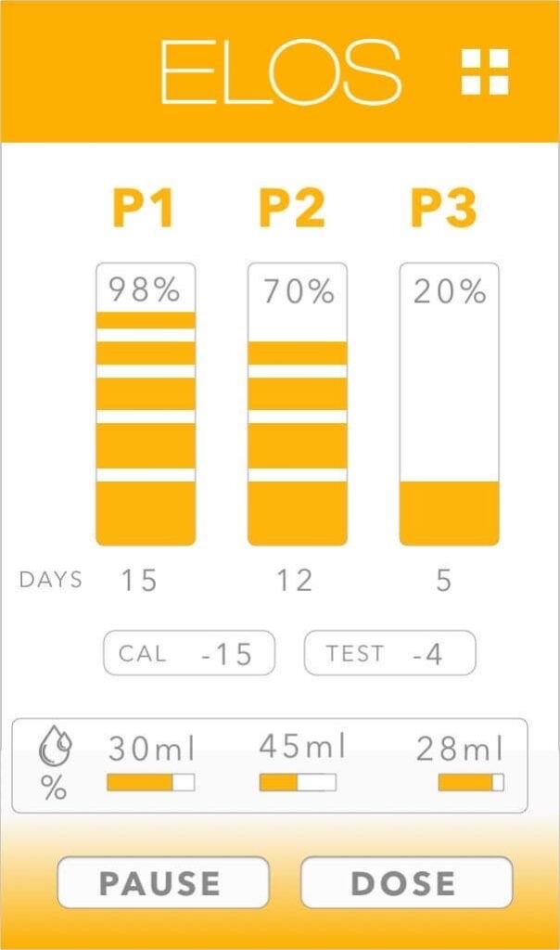Tap the ELOS logo
Screen dimensions: 560x950
tap(281, 71)
